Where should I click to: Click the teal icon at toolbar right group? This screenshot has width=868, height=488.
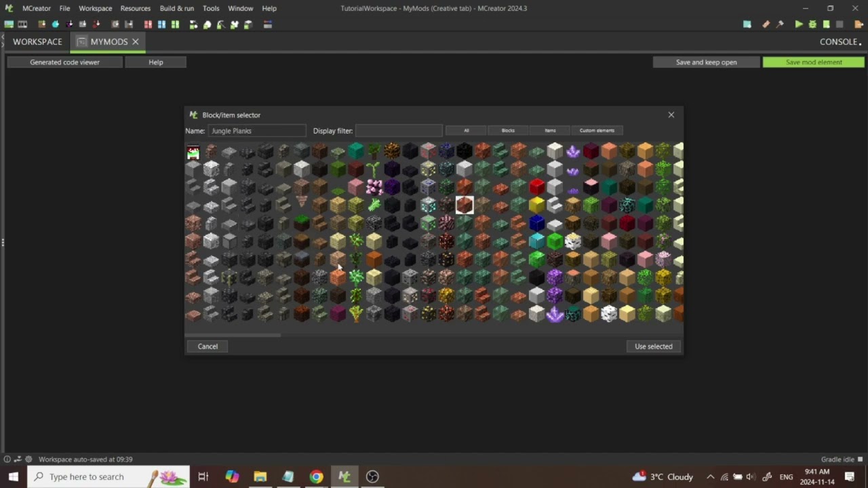click(x=747, y=24)
